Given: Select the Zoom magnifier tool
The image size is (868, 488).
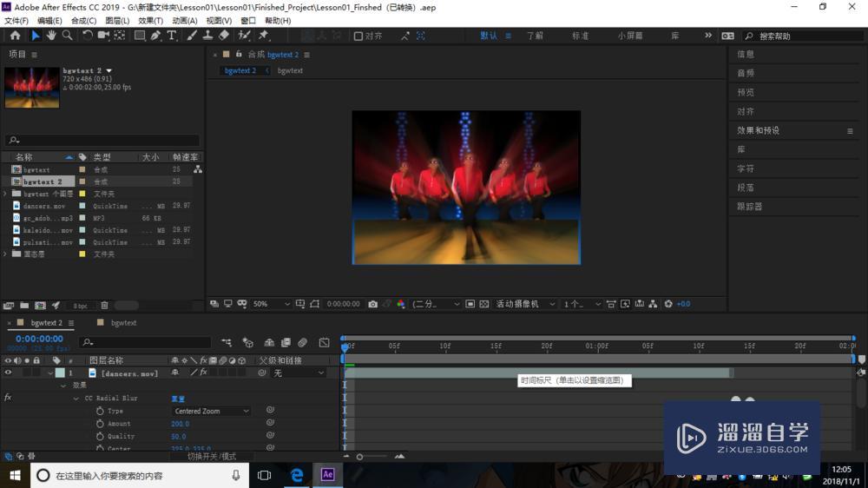Looking at the screenshot, I should point(67,36).
